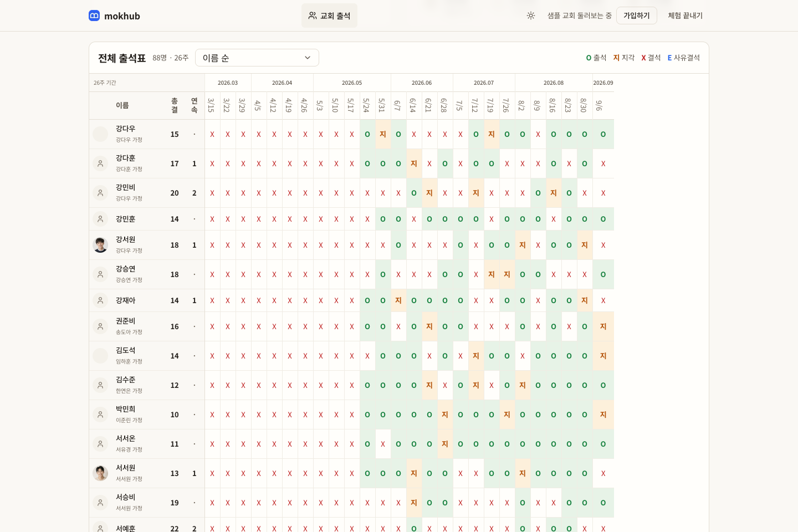Click 강다훈's person avatar icon
This screenshot has height=532, width=798.
[100, 163]
